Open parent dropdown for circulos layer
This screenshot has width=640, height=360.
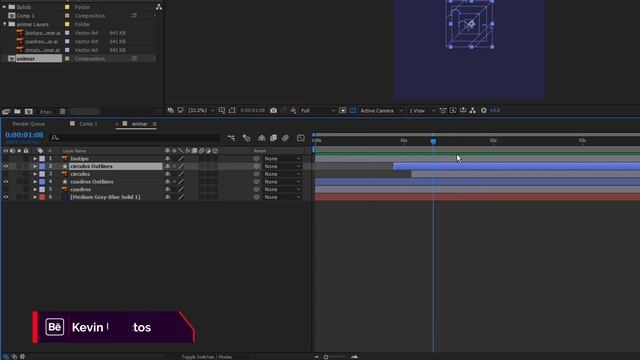tap(282, 174)
